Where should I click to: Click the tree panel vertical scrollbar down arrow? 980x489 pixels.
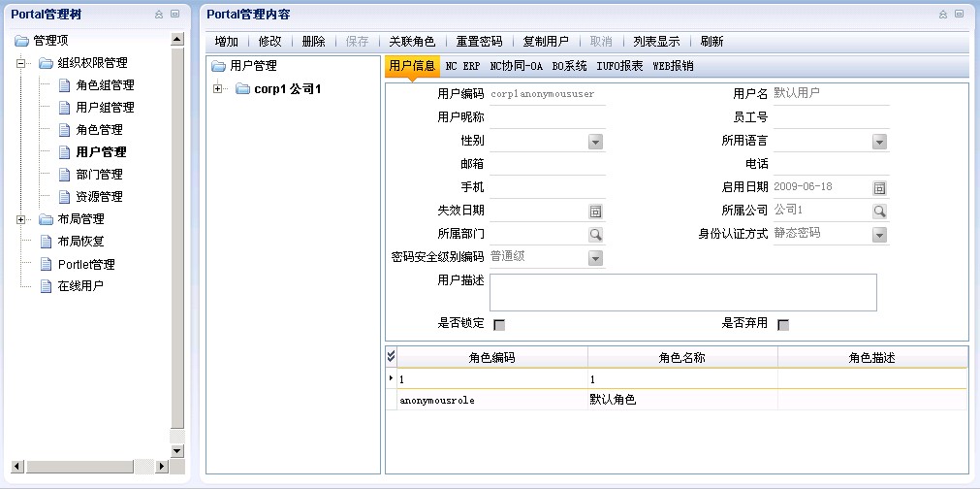[177, 451]
